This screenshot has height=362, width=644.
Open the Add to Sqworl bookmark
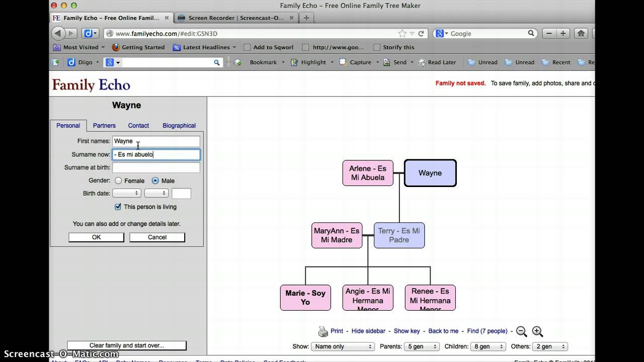268,47
